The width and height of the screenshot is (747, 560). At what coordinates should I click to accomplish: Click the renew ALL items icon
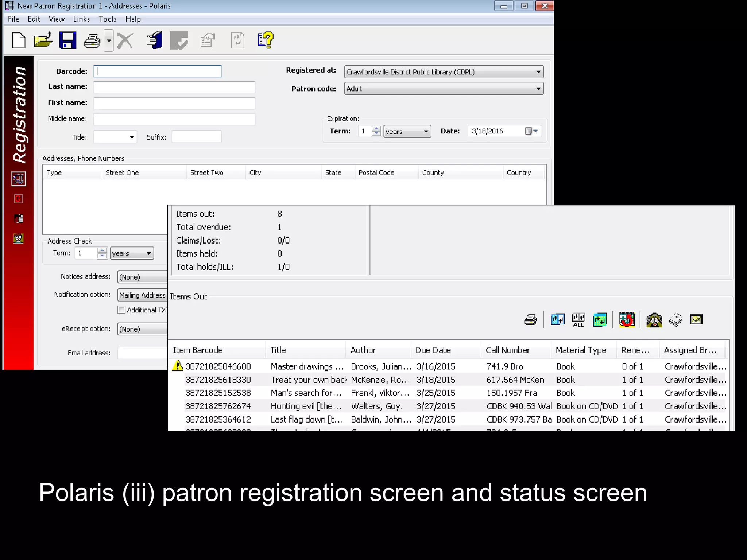pos(578,320)
